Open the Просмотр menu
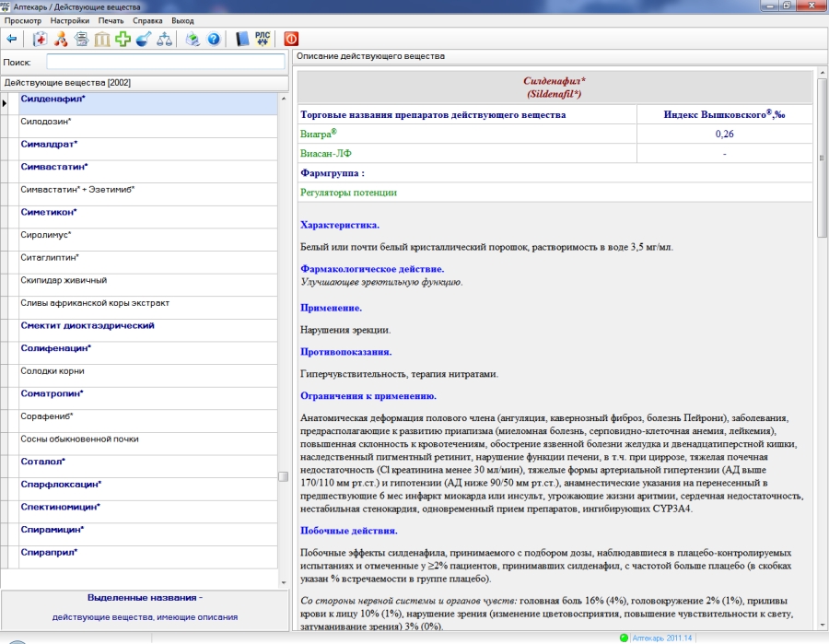Screen dimensions: 829x644 pyautogui.click(x=23, y=19)
